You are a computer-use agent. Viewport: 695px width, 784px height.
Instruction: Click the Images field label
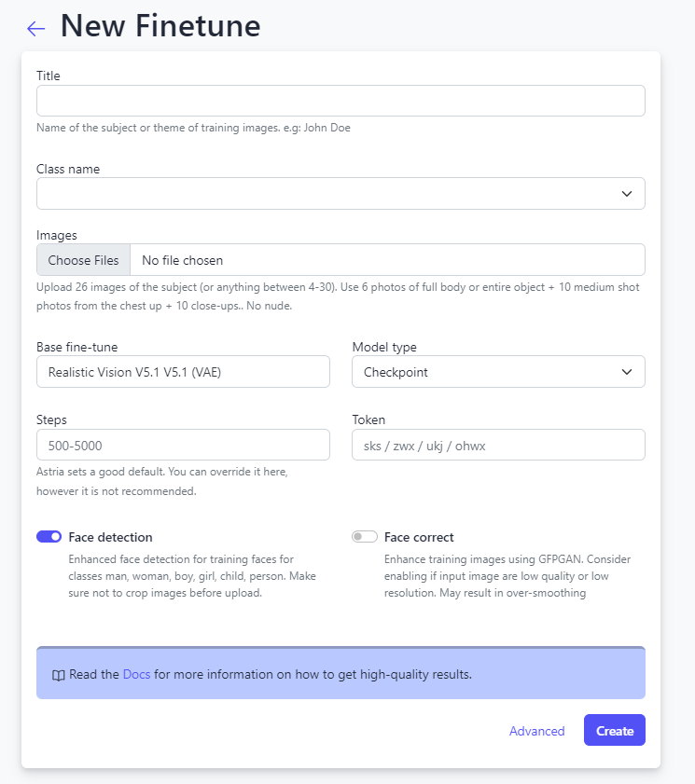pyautogui.click(x=57, y=236)
